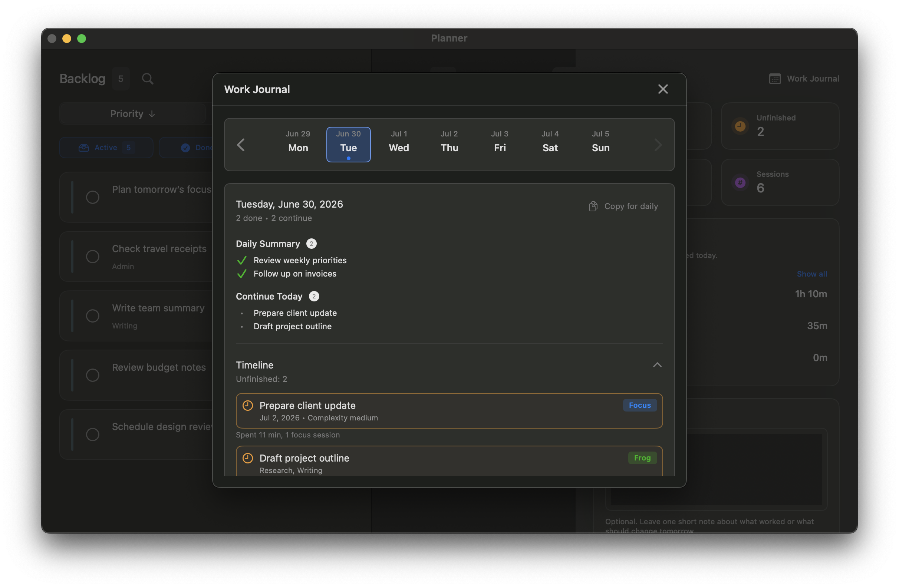The height and width of the screenshot is (588, 899).
Task: Click the Copy for daily button
Action: [x=624, y=206]
